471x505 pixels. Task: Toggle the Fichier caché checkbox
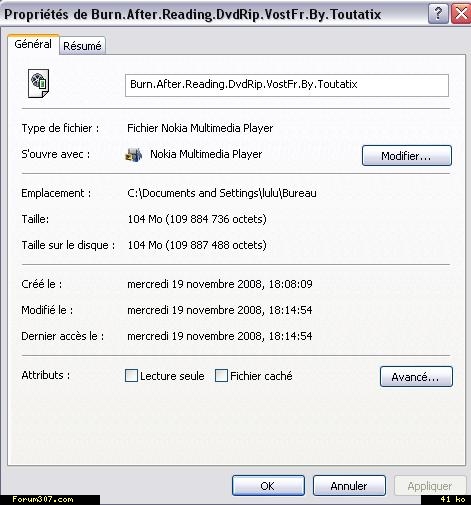pos(221,376)
